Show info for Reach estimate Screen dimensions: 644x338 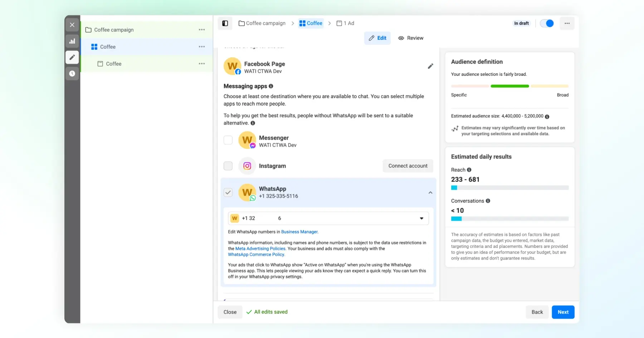point(469,170)
